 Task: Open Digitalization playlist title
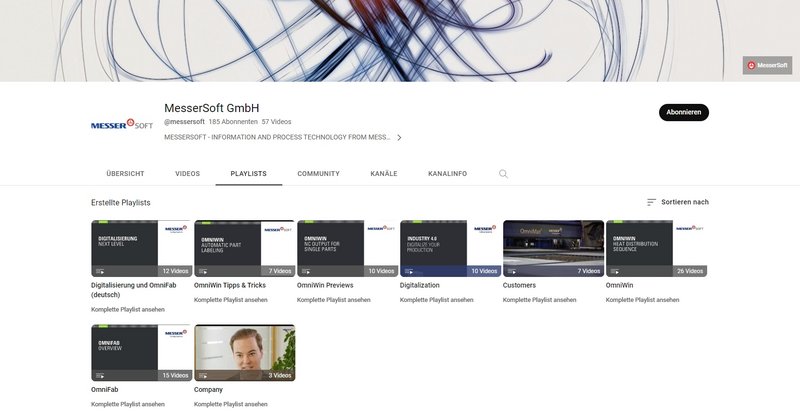point(419,285)
